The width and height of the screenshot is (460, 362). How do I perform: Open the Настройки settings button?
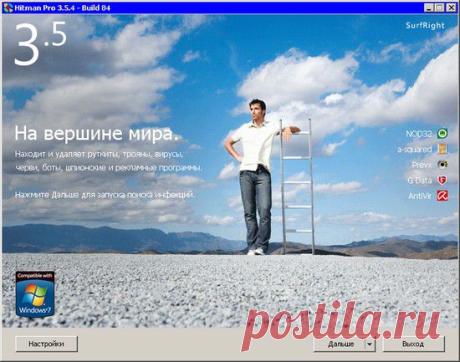[46, 344]
